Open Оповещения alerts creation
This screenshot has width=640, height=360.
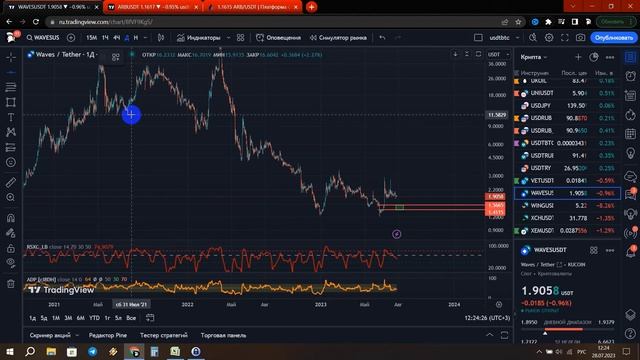278,38
